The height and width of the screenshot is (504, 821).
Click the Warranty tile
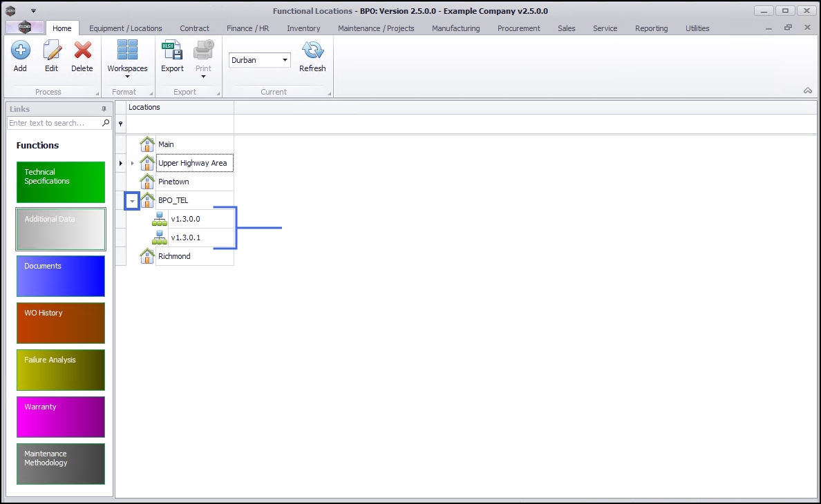pos(61,417)
